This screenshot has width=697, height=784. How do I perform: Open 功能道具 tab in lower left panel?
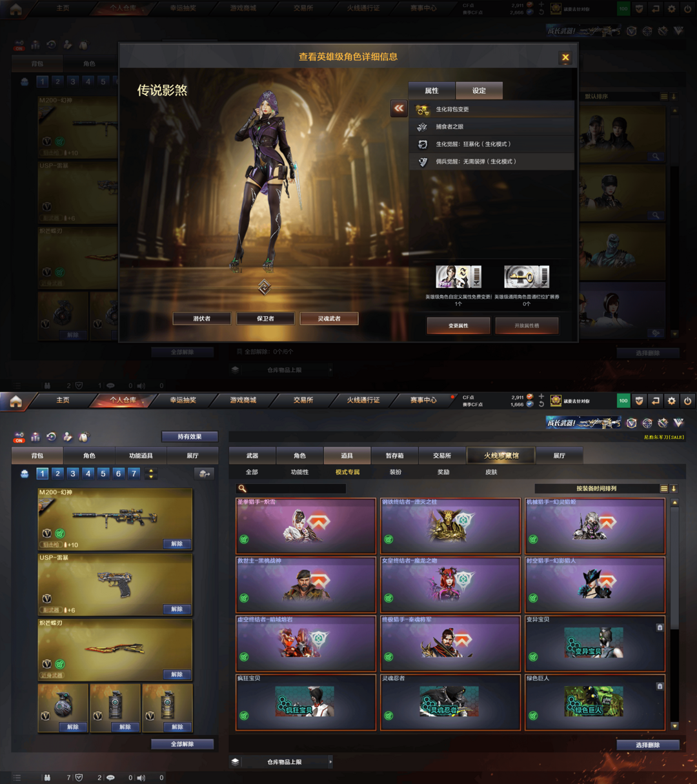(141, 456)
